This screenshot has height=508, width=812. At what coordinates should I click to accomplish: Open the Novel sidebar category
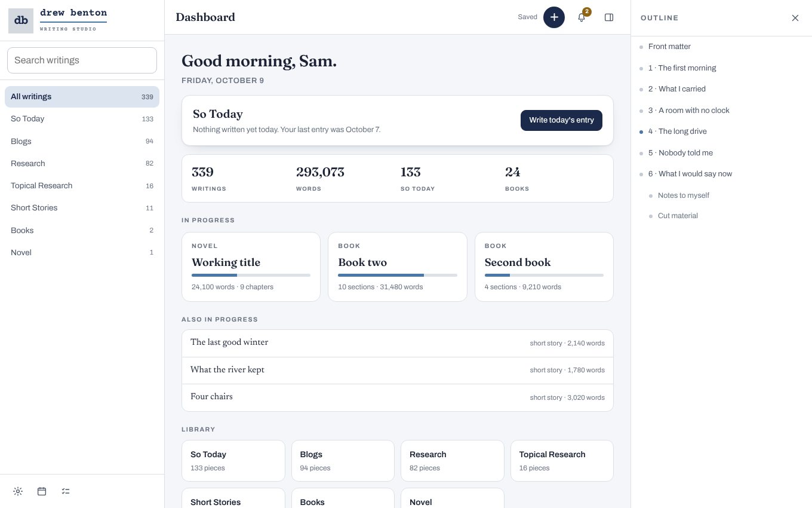click(x=82, y=252)
